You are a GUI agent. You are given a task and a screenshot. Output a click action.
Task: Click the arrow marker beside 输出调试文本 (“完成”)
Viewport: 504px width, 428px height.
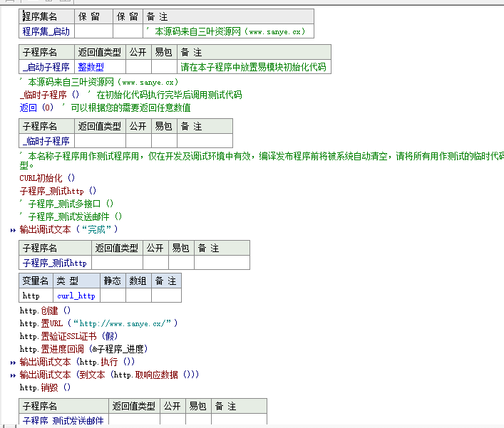pyautogui.click(x=13, y=229)
